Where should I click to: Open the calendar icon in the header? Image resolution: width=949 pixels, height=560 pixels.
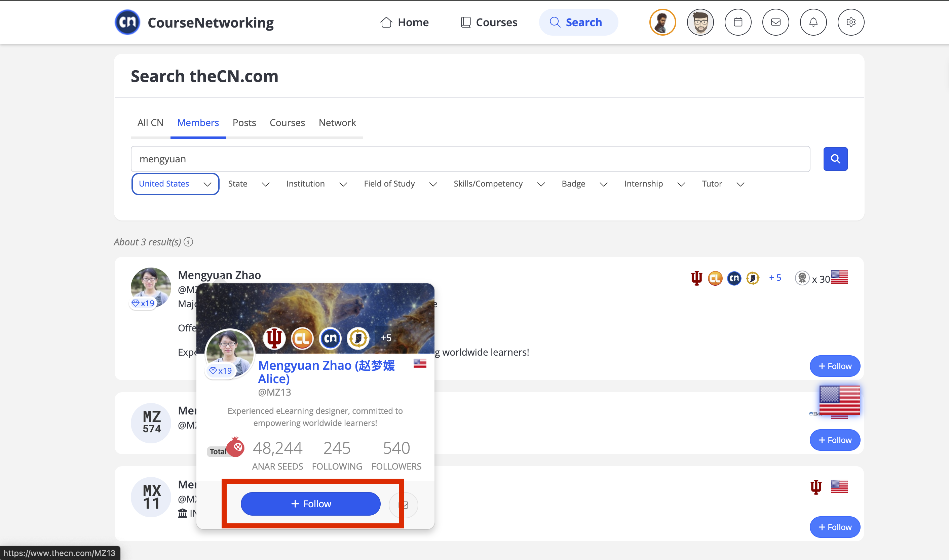pyautogui.click(x=738, y=22)
